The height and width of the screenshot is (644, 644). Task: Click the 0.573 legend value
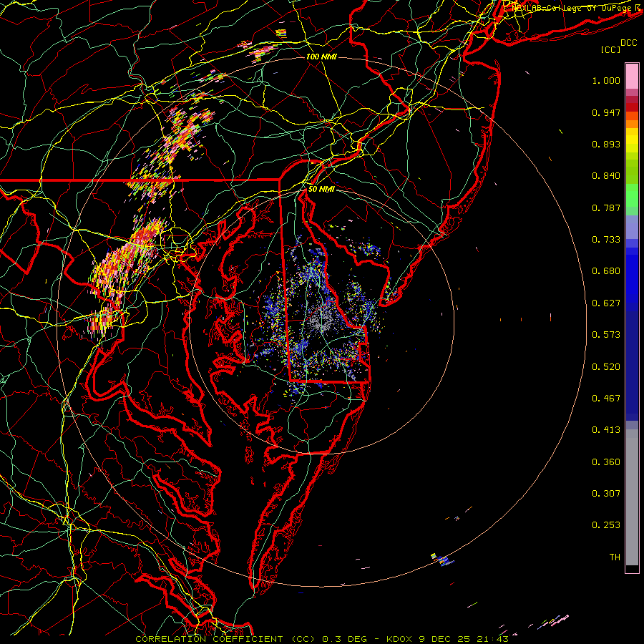tap(606, 335)
